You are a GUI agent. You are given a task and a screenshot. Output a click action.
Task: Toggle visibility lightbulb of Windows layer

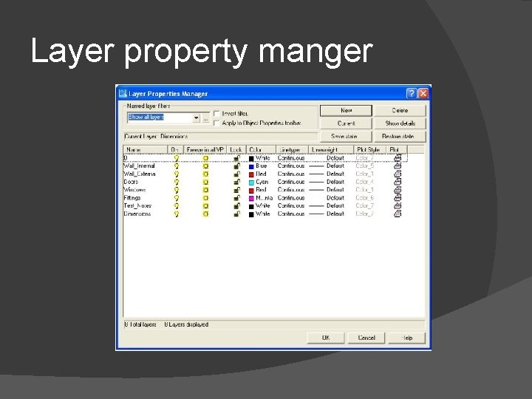coord(176,190)
